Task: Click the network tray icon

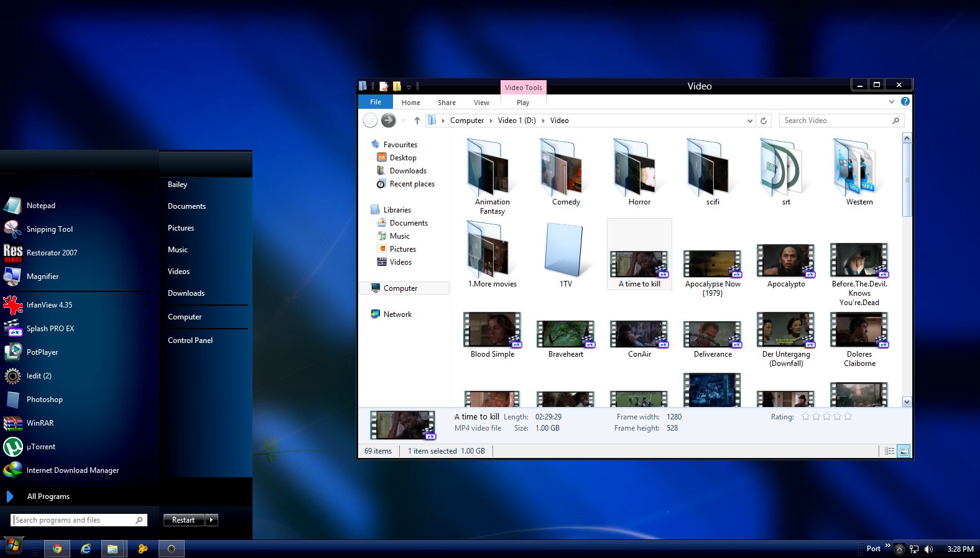Action: (x=914, y=549)
